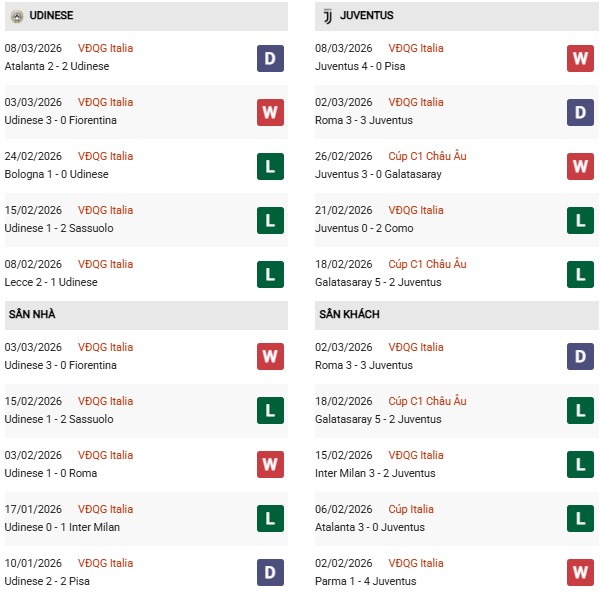Select the W badge beside Juventus 4-0 Pisa
This screenshot has height=594, width=600.
tap(580, 58)
